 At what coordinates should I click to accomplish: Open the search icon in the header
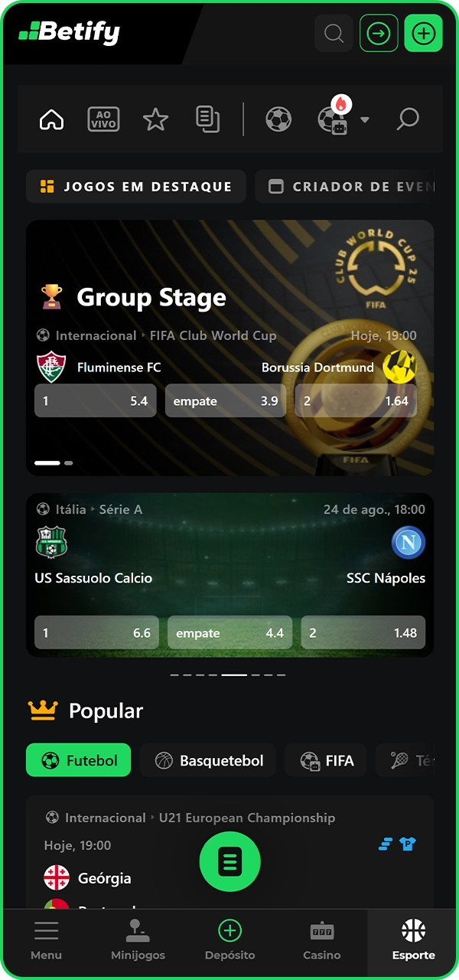(x=334, y=34)
